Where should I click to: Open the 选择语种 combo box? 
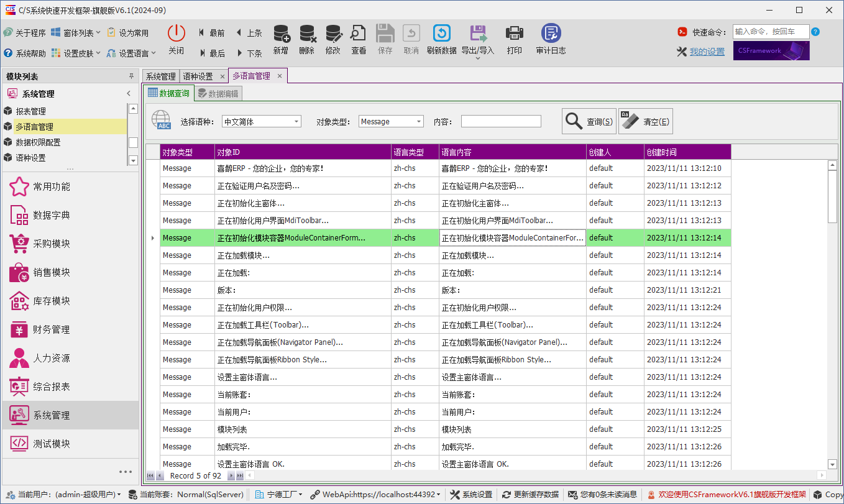coord(262,122)
